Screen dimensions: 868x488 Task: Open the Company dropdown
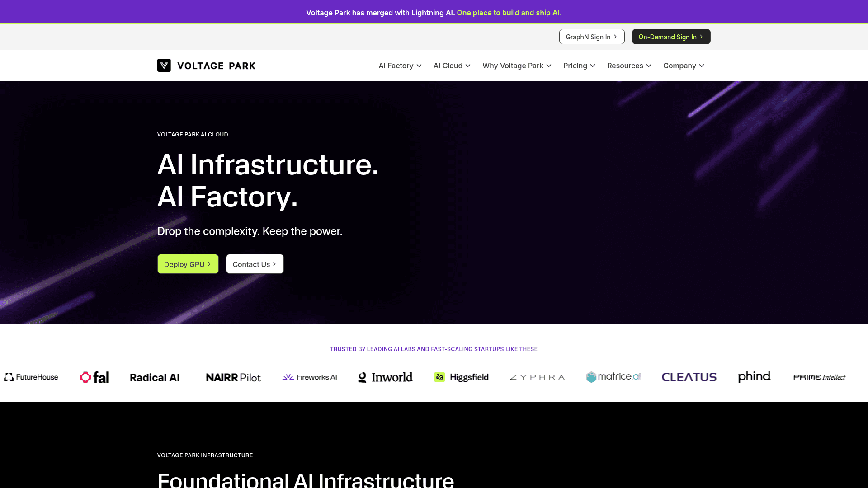click(x=684, y=66)
